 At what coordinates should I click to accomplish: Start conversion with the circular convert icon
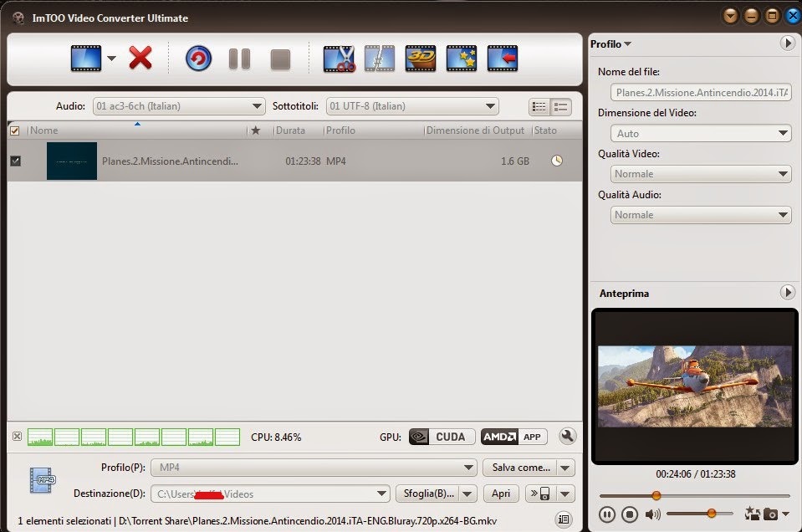pos(198,59)
